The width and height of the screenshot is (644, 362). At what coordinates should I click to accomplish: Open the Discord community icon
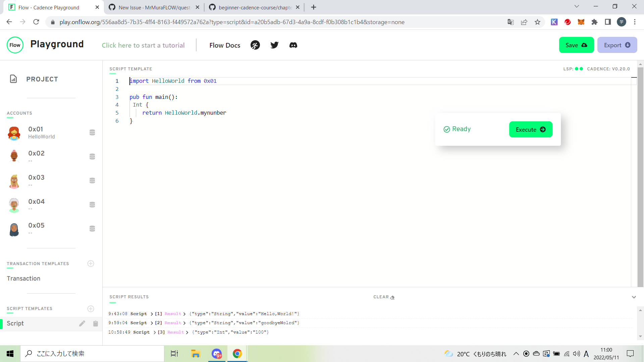(293, 45)
